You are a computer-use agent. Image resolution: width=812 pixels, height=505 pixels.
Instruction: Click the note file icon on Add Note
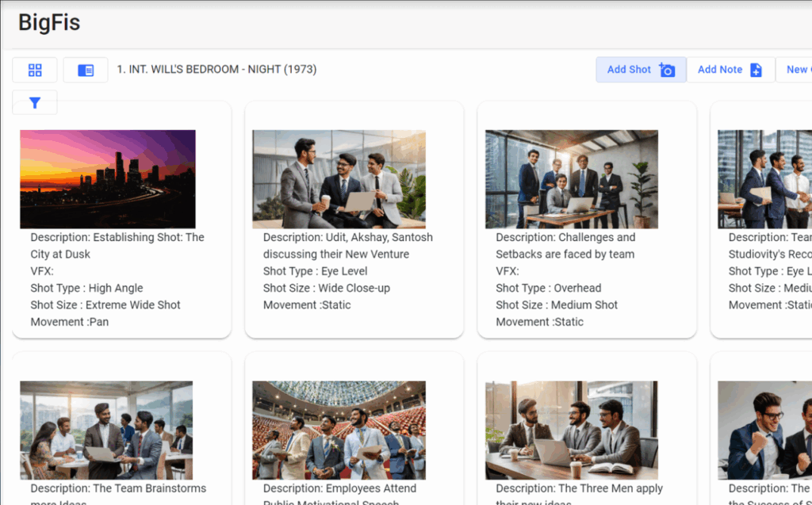pyautogui.click(x=756, y=70)
